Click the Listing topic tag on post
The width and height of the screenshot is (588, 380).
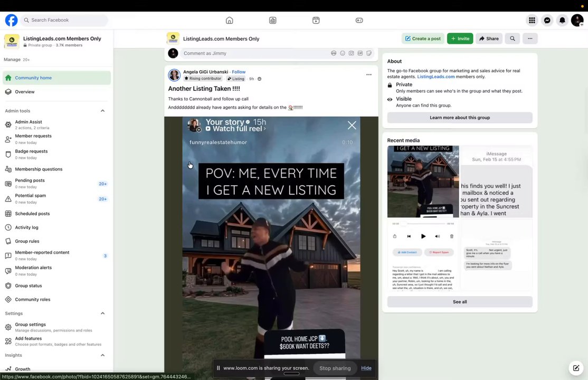pyautogui.click(x=236, y=79)
